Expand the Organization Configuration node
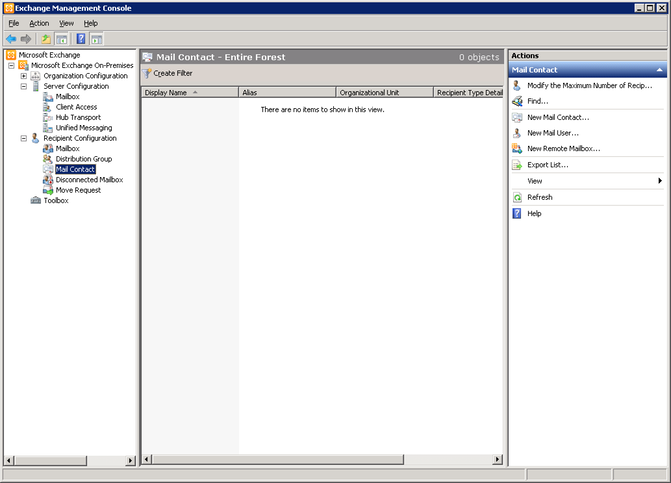This screenshot has width=671, height=483. (24, 76)
